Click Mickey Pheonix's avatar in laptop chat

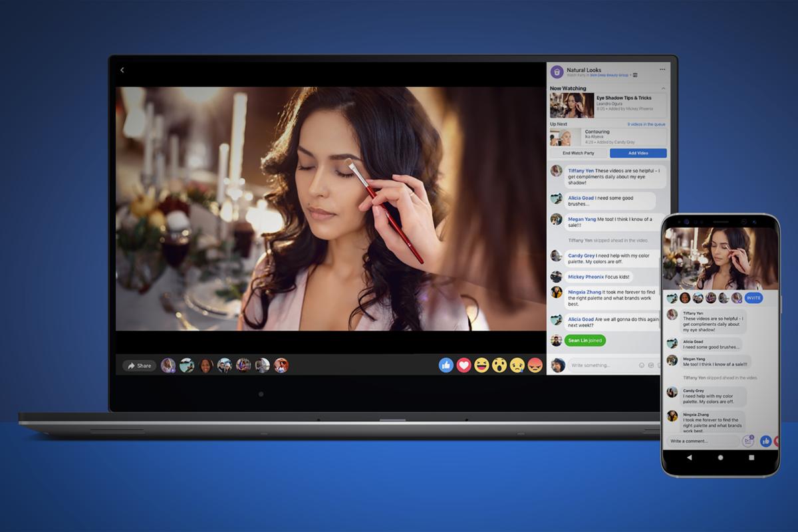(557, 277)
